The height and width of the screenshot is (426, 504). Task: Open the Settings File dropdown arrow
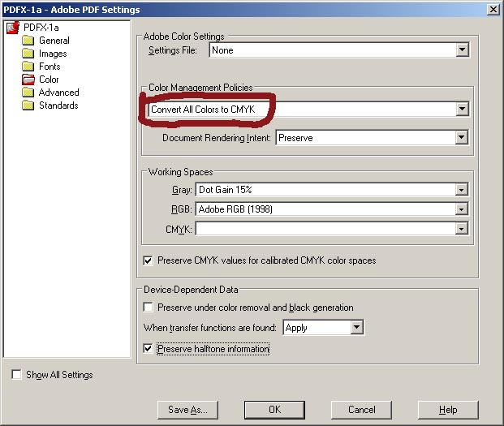(x=462, y=50)
